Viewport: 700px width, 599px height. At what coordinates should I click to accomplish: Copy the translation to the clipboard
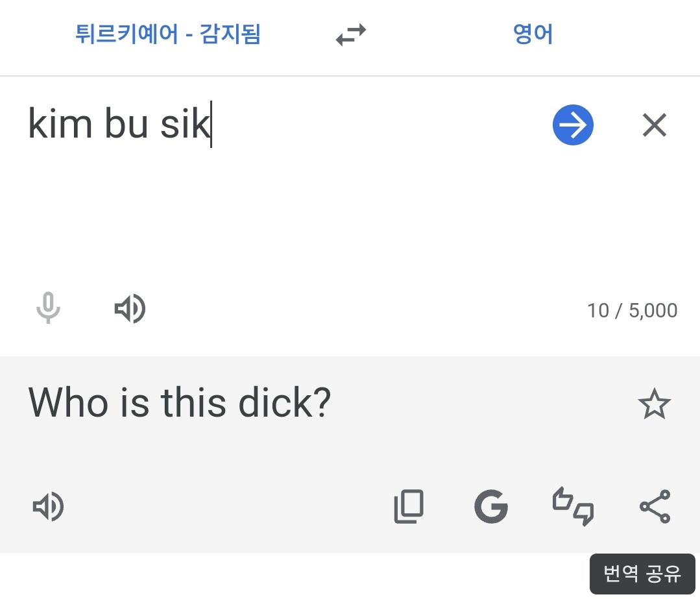coord(409,507)
